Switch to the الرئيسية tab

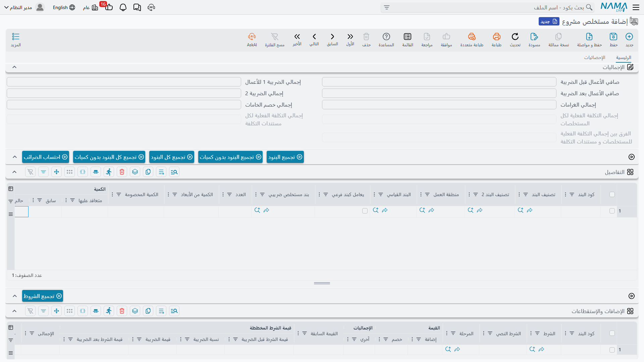click(624, 58)
